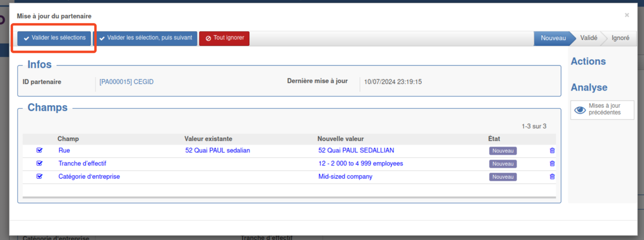The image size is (644, 240).
Task: Click the Nouveau badge in the Rue row
Action: [x=503, y=151]
